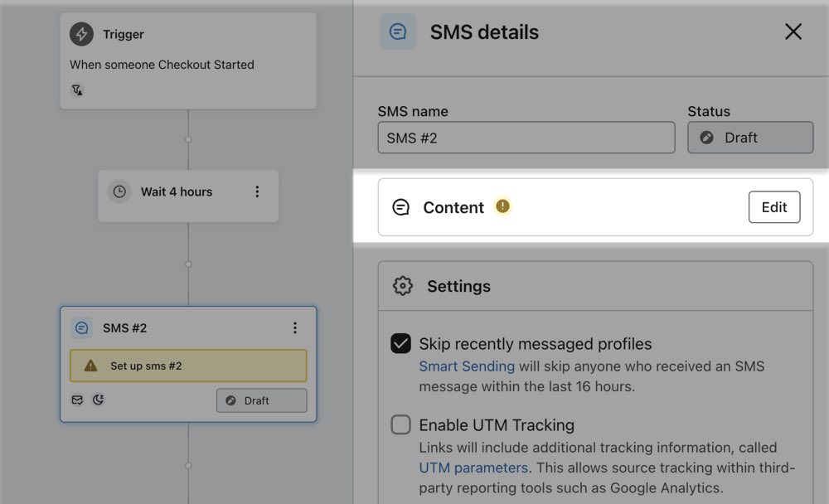
Task: Click the clock icon on Wait 4 hours
Action: point(119,191)
